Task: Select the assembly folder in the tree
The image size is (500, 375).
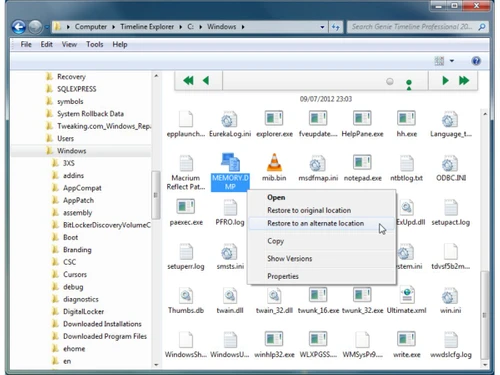Action: click(77, 213)
